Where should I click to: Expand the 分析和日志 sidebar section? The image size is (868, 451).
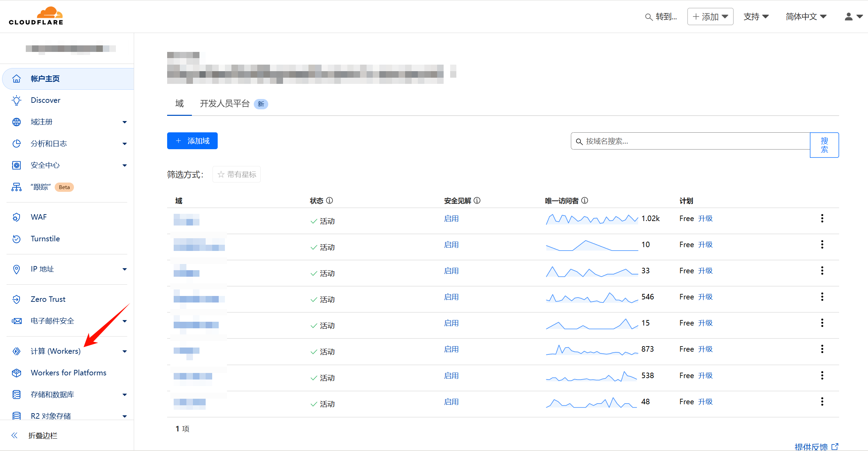click(124, 144)
